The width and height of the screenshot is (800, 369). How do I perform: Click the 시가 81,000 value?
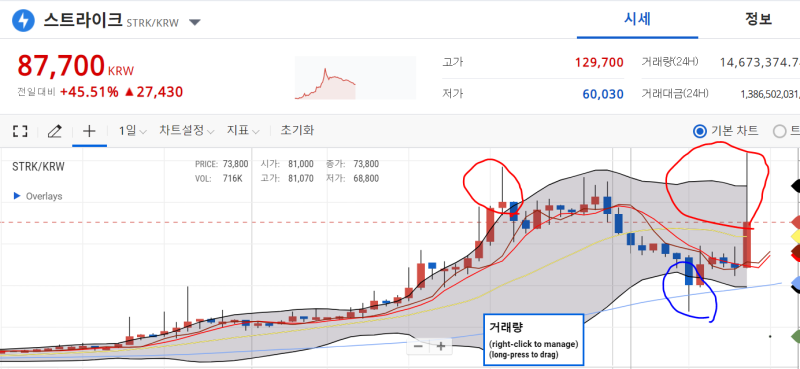coord(301,164)
